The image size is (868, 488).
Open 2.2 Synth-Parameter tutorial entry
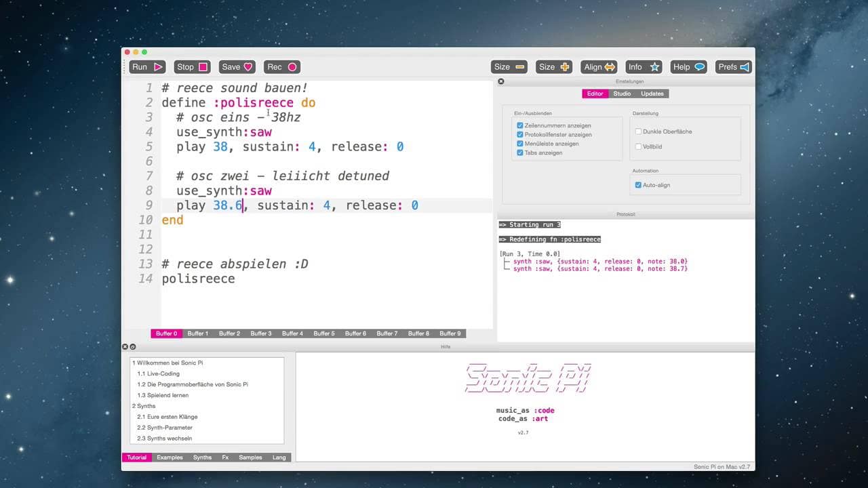pyautogui.click(x=164, y=428)
